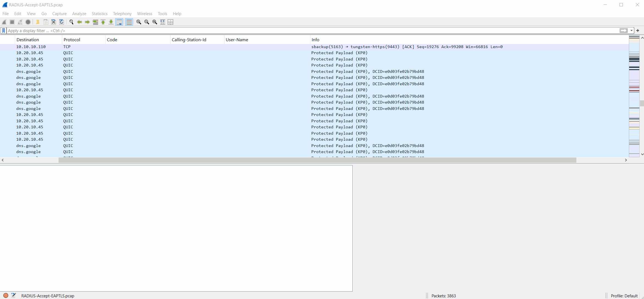Click the horizontal scrollbar of packet list

(317, 160)
